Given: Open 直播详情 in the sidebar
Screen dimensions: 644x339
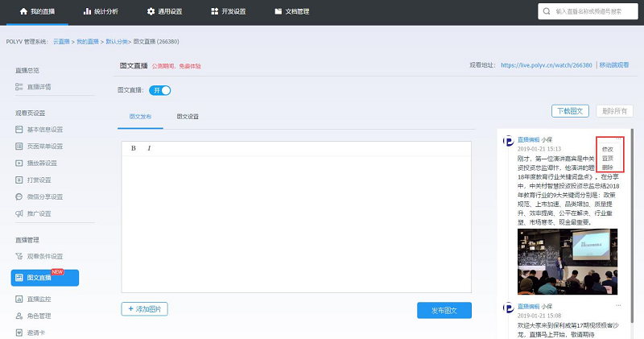Looking at the screenshot, I should [39, 86].
